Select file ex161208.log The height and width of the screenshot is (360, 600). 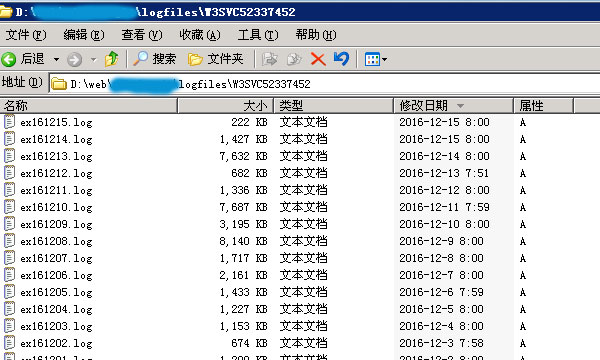coord(56,241)
